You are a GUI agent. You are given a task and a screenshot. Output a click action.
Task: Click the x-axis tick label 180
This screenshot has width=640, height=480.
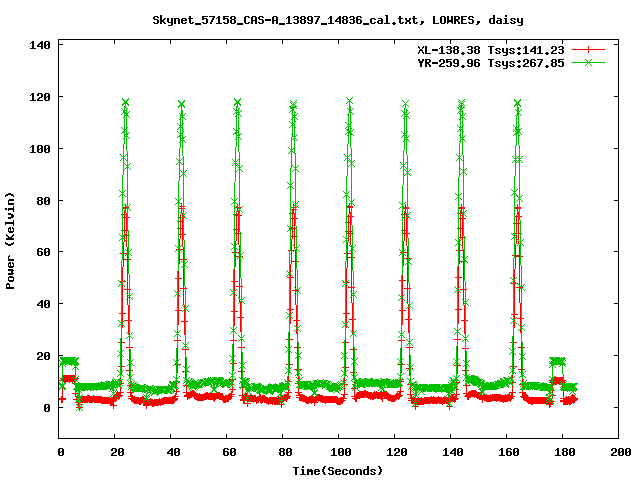coord(564,452)
